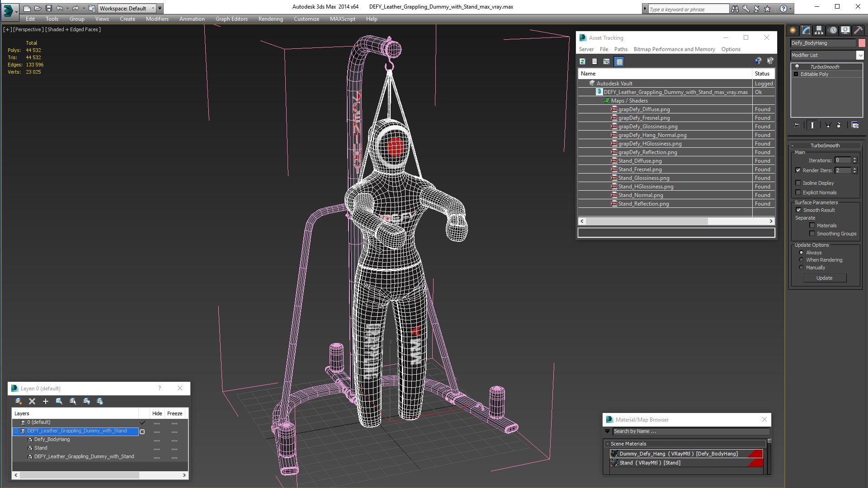The height and width of the screenshot is (488, 868).
Task: Expand Editable Poly in modifier stack
Action: (x=796, y=74)
